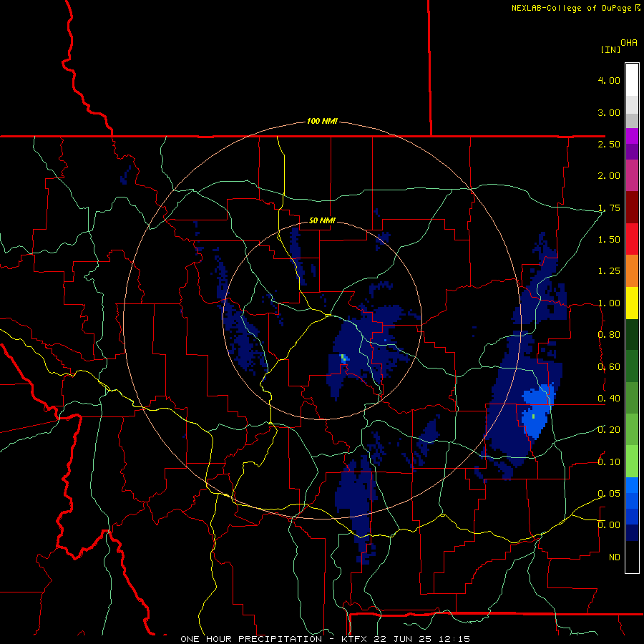Screen dimensions: 644x644
Task: Click the 1.50 legend value
Action: click(609, 240)
